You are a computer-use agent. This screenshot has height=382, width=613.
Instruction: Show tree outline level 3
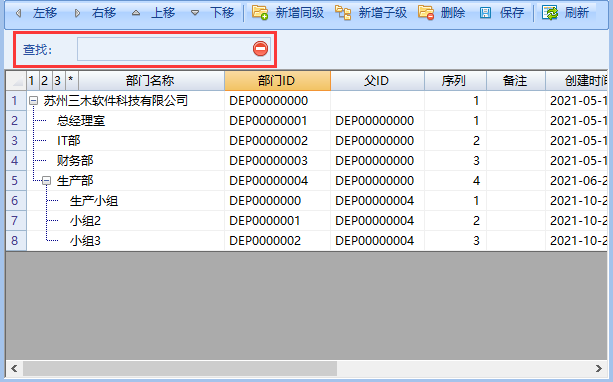point(58,81)
